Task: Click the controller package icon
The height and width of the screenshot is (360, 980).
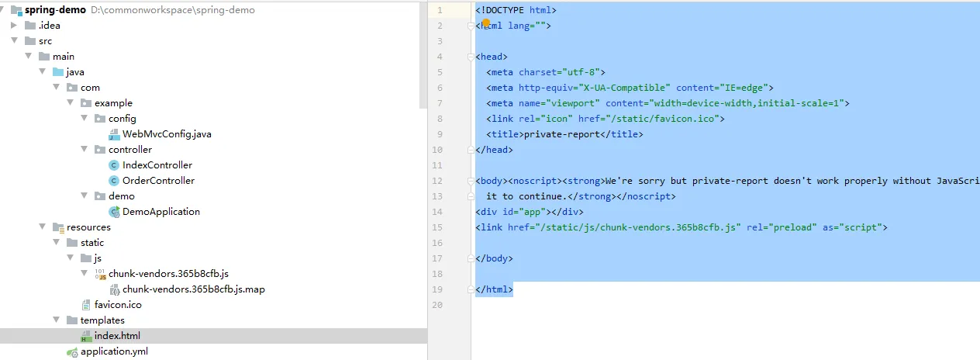Action: point(100,150)
